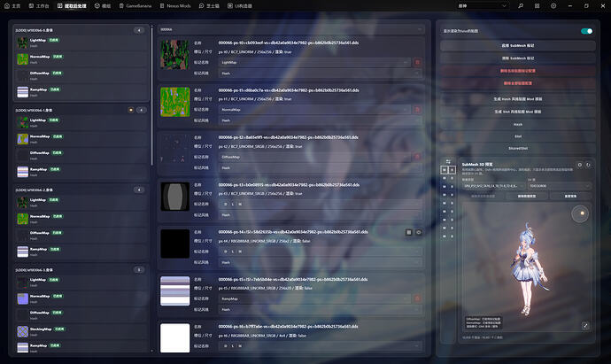Click the N quick-tag button on ps-t6 card
Screen dimensions: 611x364
(240, 346)
